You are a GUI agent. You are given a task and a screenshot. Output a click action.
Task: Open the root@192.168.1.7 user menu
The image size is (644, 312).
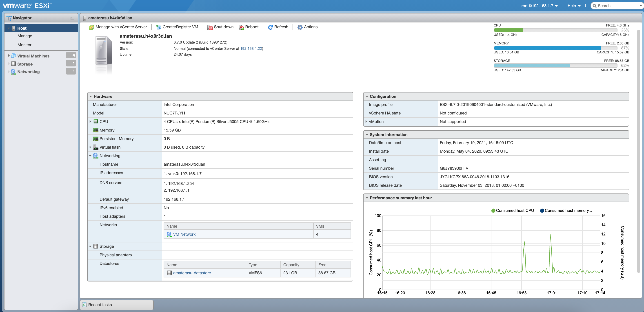pyautogui.click(x=539, y=6)
